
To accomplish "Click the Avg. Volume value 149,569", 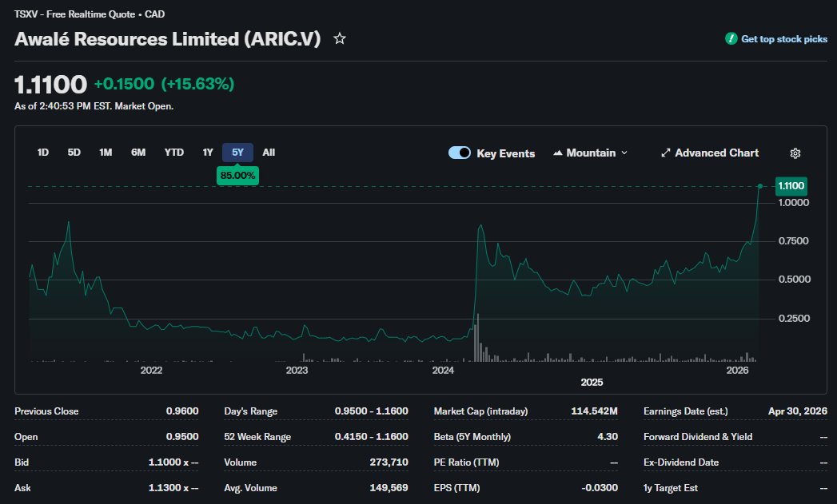I will tap(389, 488).
